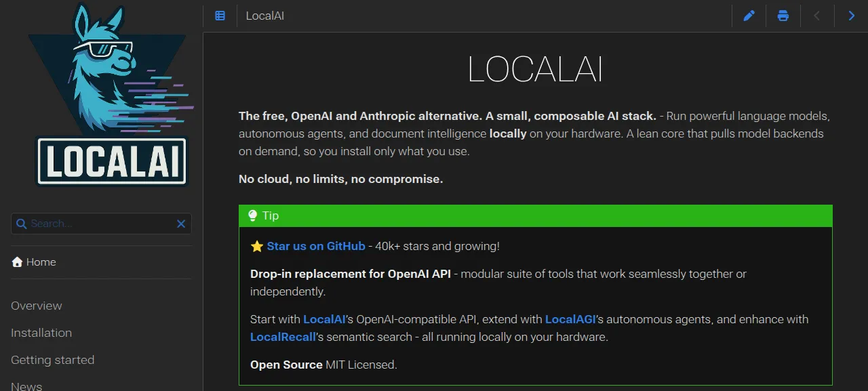The width and height of the screenshot is (868, 391).
Task: Follow the Star us on GitHub link
Action: (316, 246)
